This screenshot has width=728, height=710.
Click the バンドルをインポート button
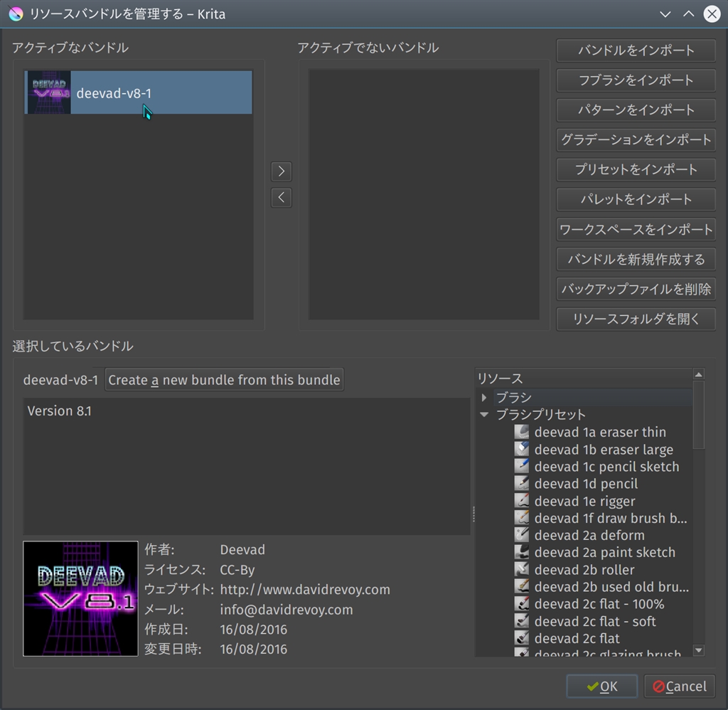(636, 51)
